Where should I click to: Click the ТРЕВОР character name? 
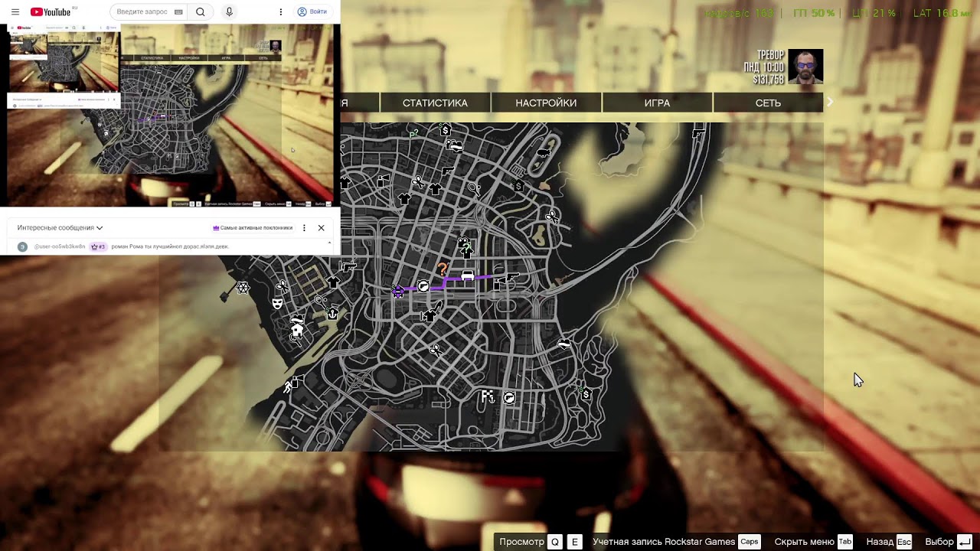pos(770,55)
